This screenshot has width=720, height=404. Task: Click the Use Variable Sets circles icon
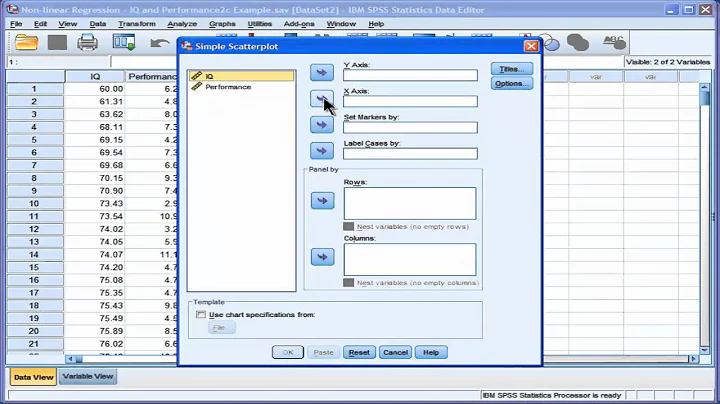pyautogui.click(x=551, y=43)
